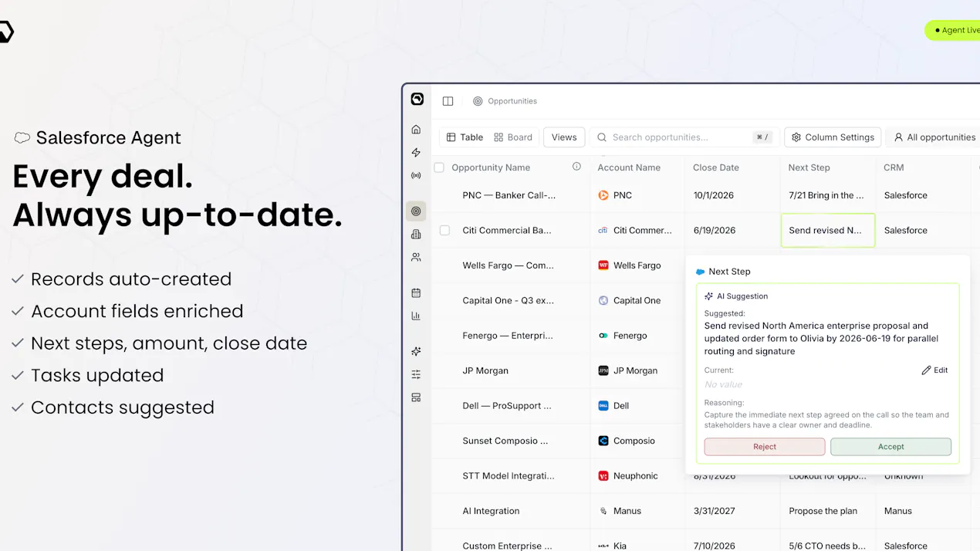Click the info icon beside Opportunity Name
Screen dimensions: 980x551
click(x=576, y=167)
